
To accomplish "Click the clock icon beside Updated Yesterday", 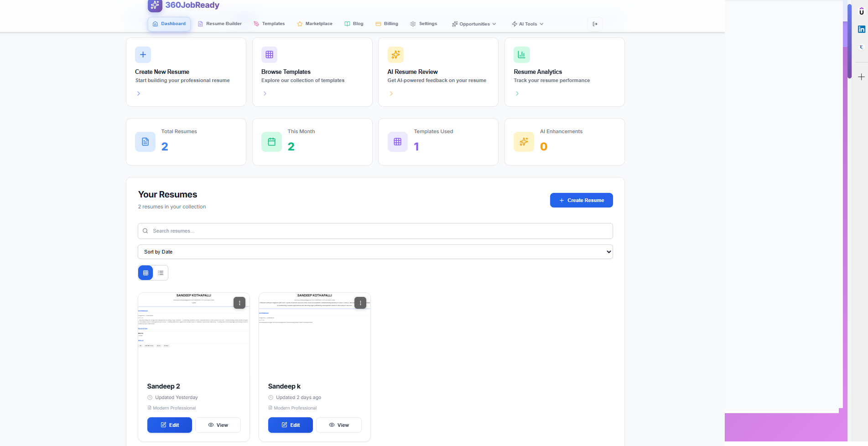I will [150, 398].
